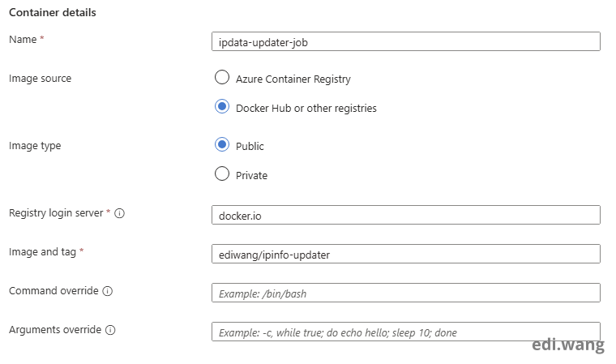This screenshot has height=364, width=616.
Task: Click the Container details heading
Action: tap(52, 13)
